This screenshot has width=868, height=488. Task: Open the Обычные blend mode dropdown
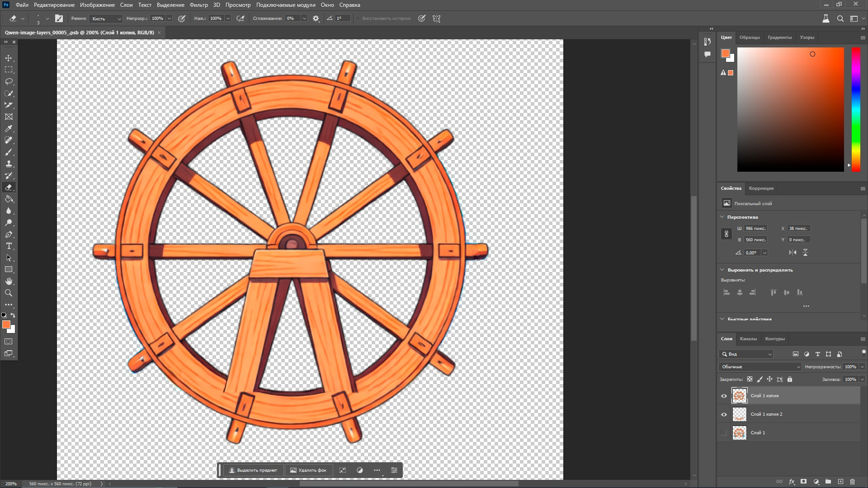click(759, 367)
